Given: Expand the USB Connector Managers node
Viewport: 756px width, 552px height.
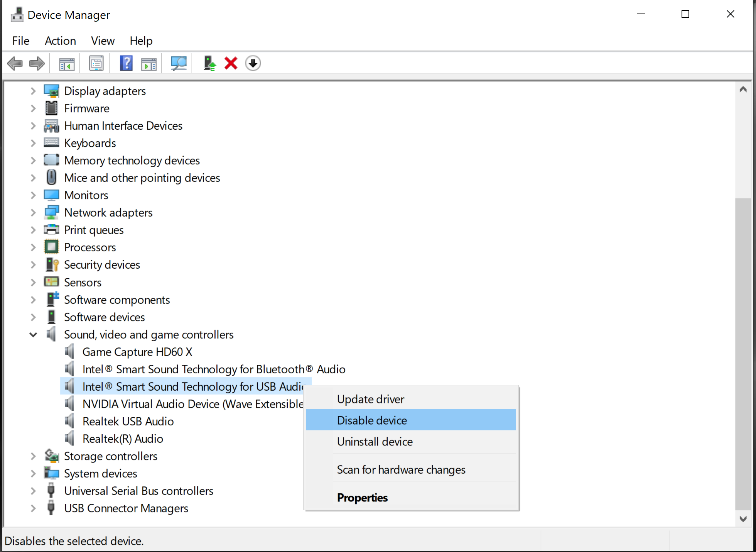Looking at the screenshot, I should 33,508.
